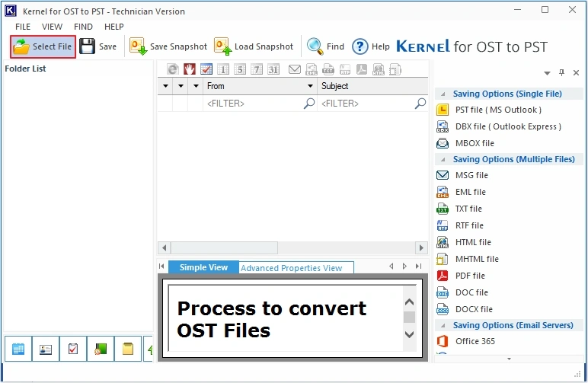Click the 1-day calendar view icon
This screenshot has width=588, height=383.
pos(223,69)
